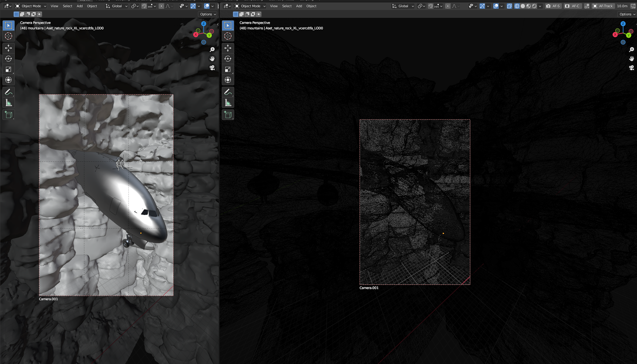The height and width of the screenshot is (364, 637).
Task: Pick the Annotate tool in left viewport
Action: click(x=8, y=92)
